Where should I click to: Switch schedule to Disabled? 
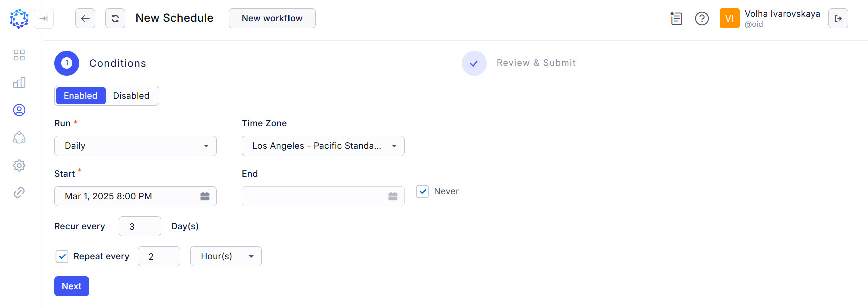point(131,96)
